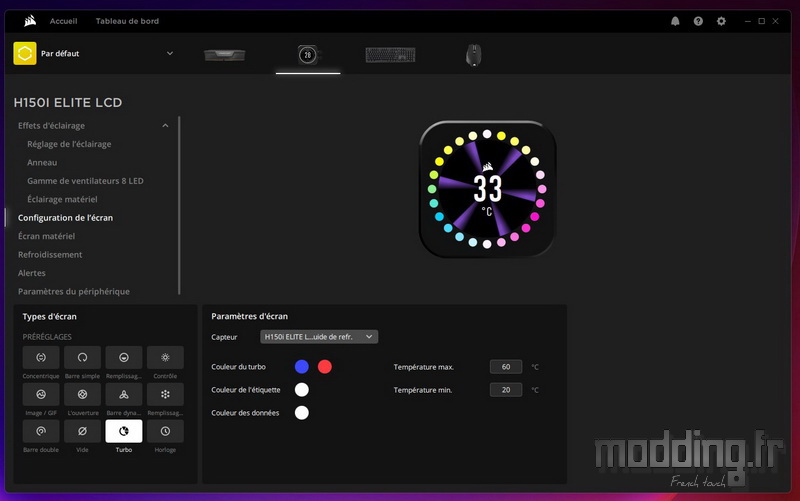This screenshot has width=800, height=501.
Task: Click the PRÉRÉGLAGES label
Action: [47, 337]
